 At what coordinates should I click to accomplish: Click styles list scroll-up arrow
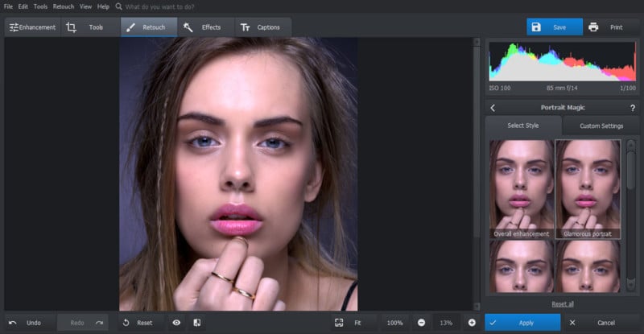pyautogui.click(x=631, y=145)
